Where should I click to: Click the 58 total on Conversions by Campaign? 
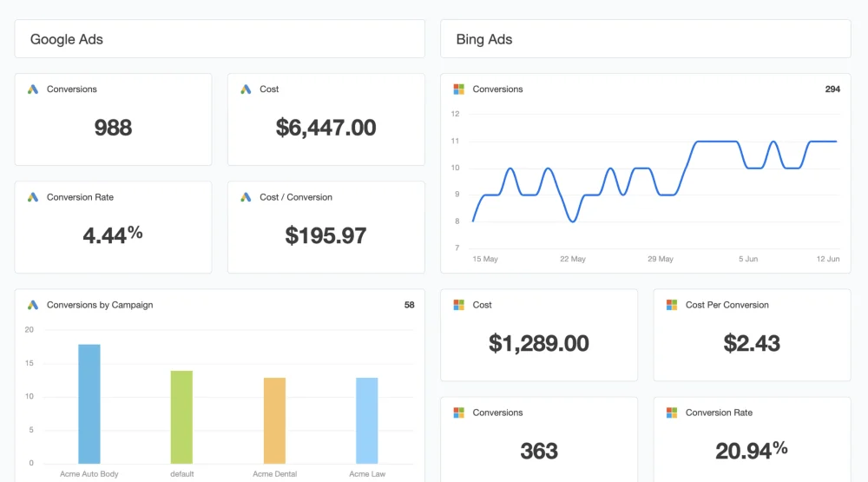tap(409, 305)
